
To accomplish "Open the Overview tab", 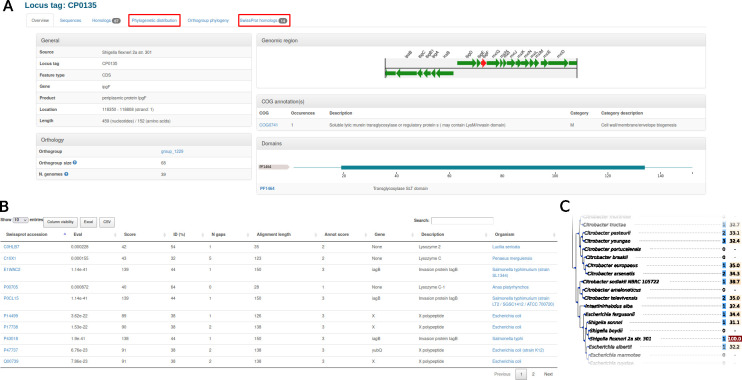I will click(40, 20).
